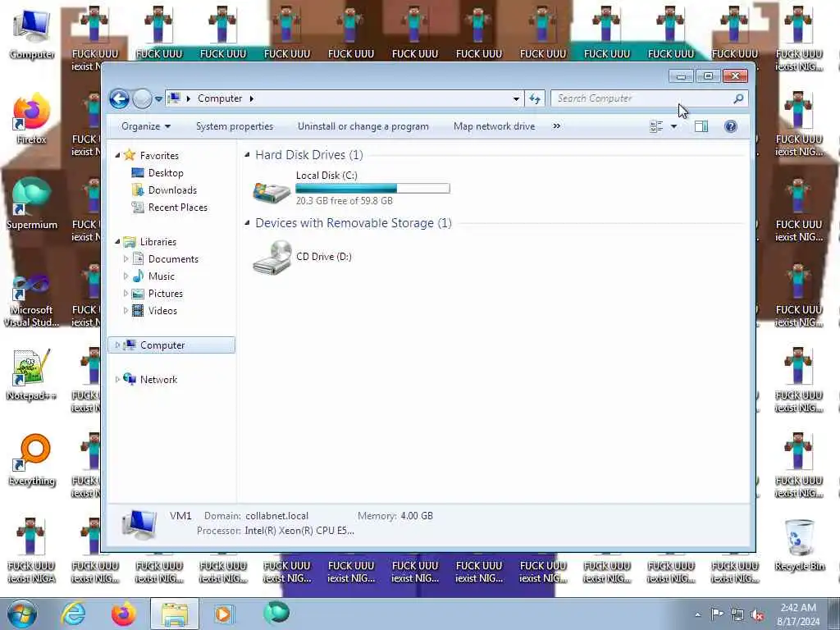Expand the Computer tree node

(117, 345)
